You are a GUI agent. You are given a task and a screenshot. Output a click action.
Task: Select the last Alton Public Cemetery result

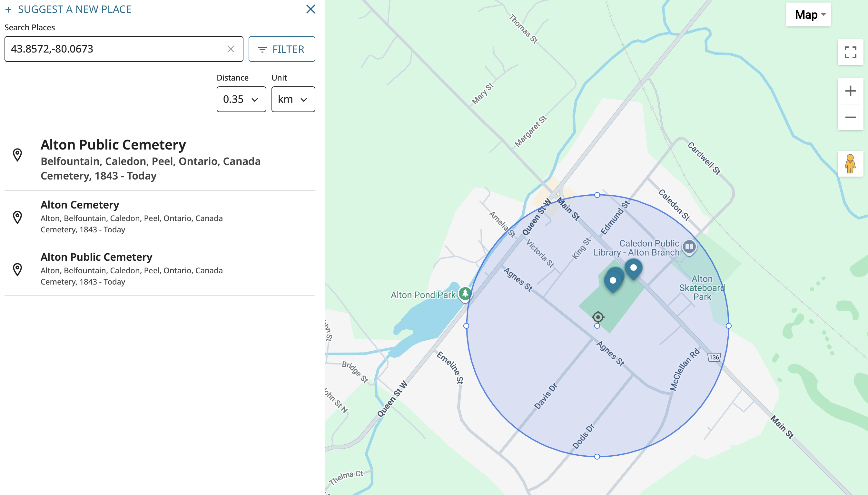(96, 257)
